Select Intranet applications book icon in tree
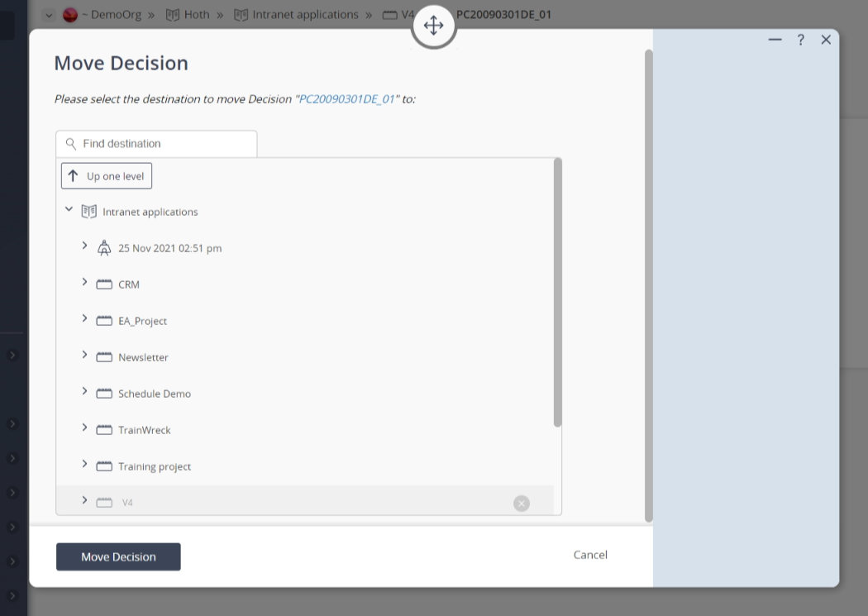This screenshot has width=868, height=616. coord(89,212)
